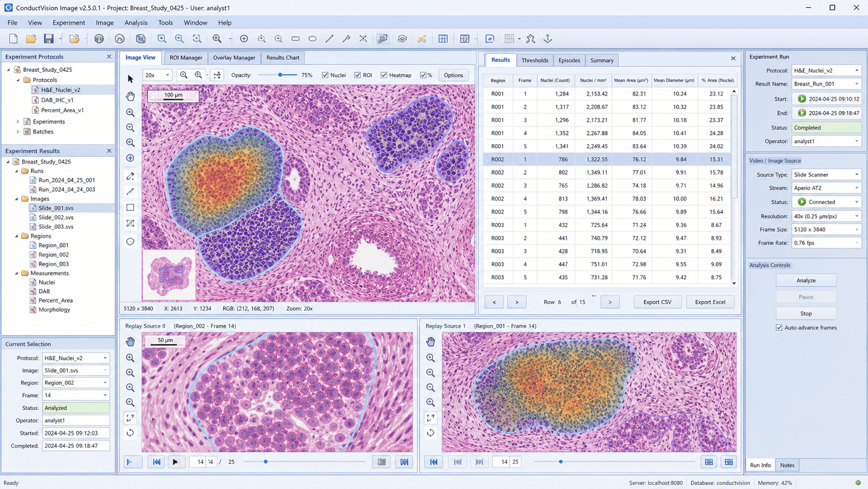Click the crosshair circle icon in the main toolbar
Screen dimensions: 868x489
click(244, 39)
